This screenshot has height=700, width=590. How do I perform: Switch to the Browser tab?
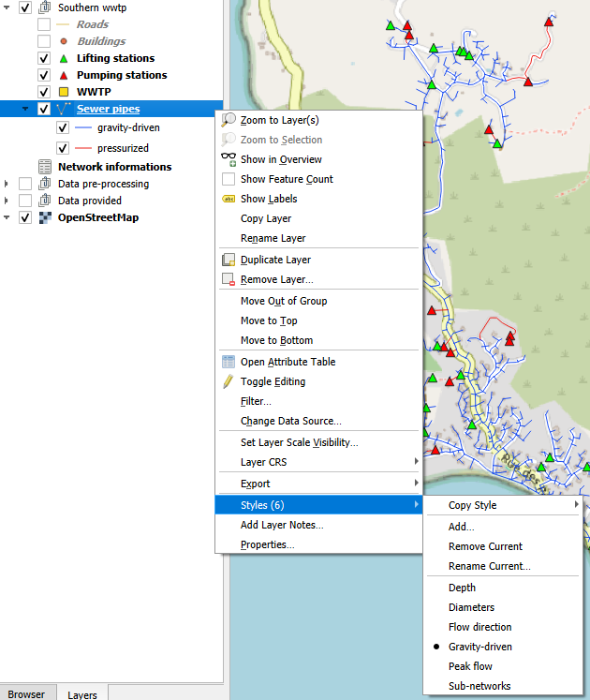point(26,694)
